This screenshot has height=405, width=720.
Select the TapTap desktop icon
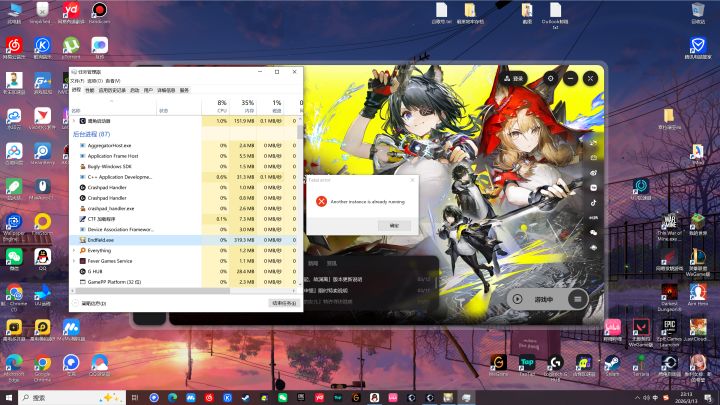pyautogui.click(x=527, y=366)
